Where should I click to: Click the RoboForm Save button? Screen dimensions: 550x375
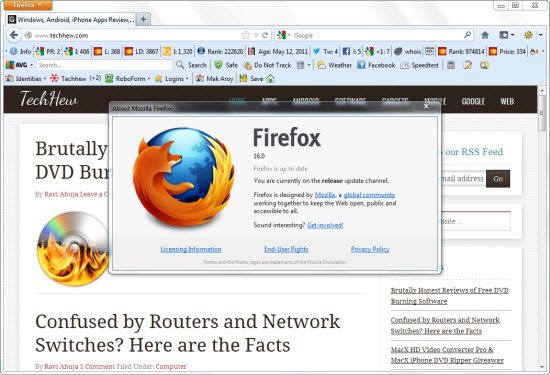251,79
